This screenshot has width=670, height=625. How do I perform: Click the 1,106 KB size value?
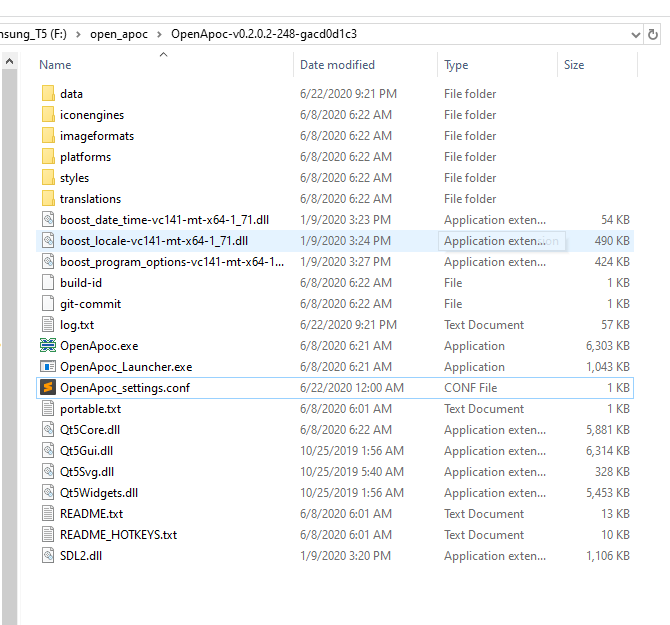coord(608,556)
